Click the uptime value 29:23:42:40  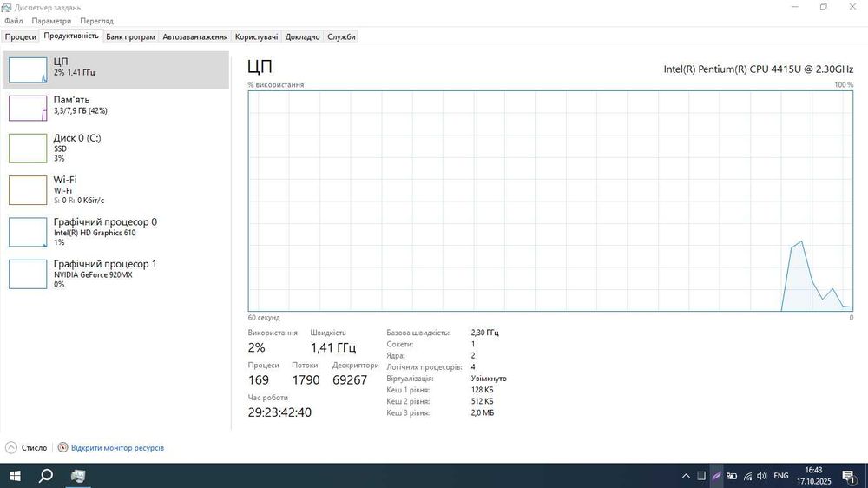(x=279, y=412)
